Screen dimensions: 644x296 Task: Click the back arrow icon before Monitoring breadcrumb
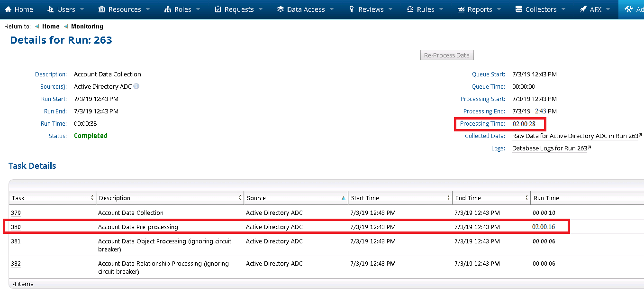click(x=66, y=27)
